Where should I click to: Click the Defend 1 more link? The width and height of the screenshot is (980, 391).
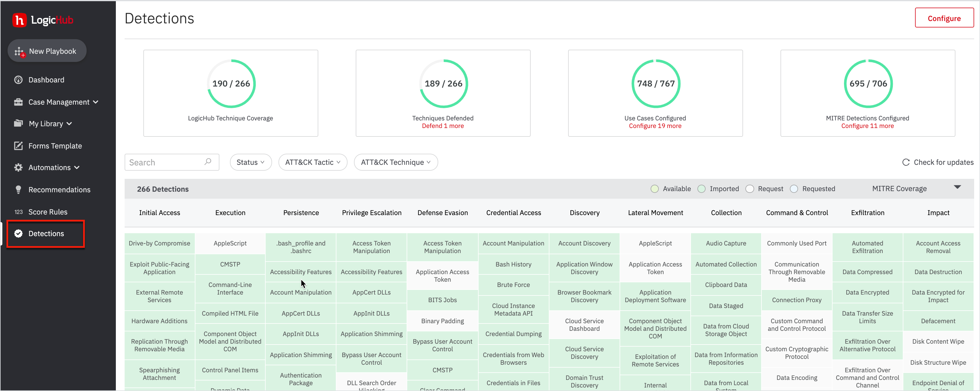pos(442,126)
